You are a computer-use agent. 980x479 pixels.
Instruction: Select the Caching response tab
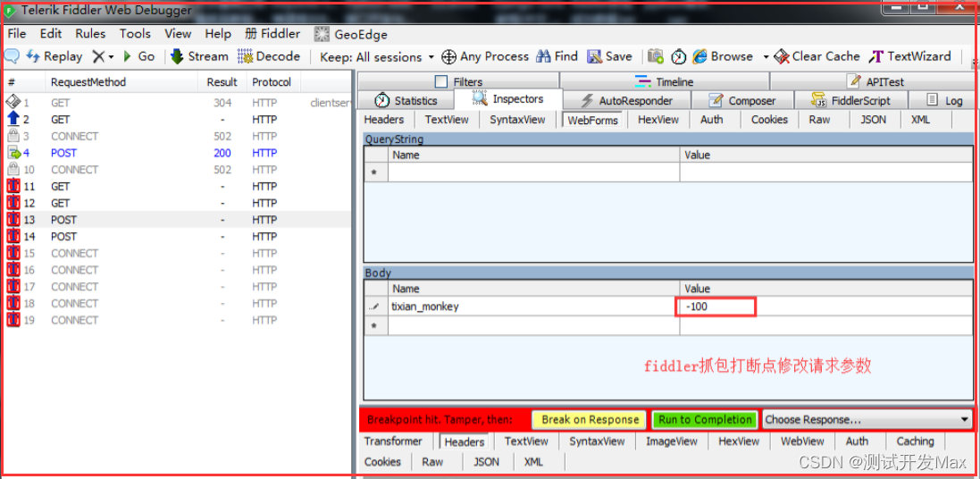915,441
